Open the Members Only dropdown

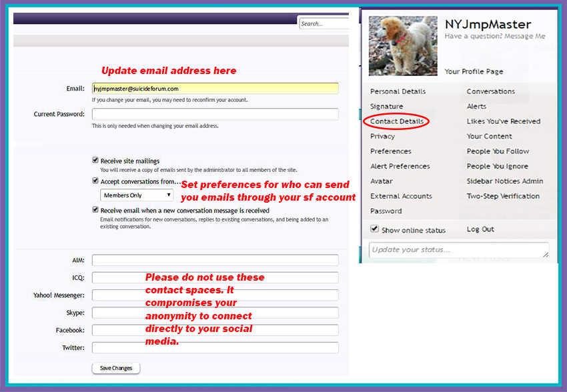coord(137,195)
